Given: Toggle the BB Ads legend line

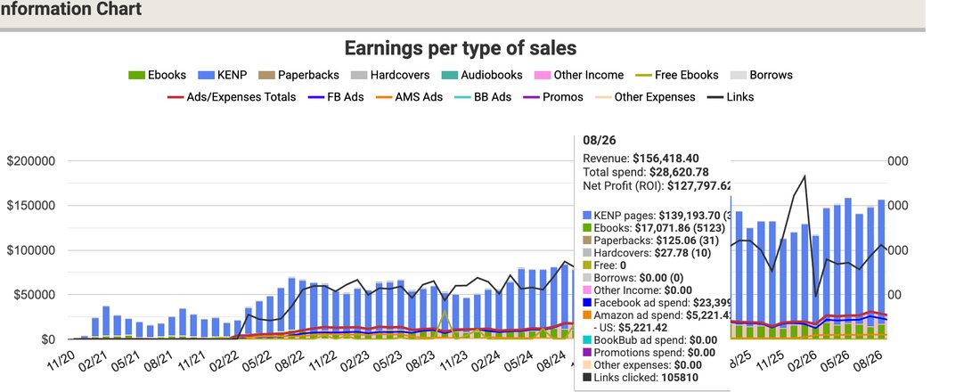Looking at the screenshot, I should (x=483, y=97).
